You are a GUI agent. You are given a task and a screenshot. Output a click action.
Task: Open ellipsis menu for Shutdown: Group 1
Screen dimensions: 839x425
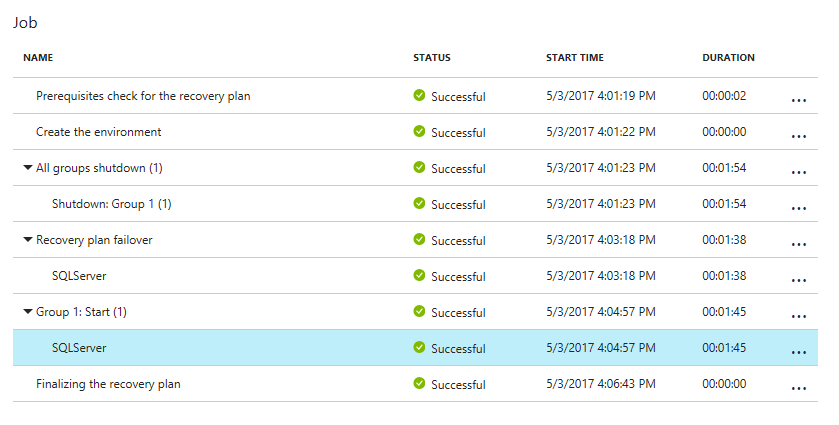coord(798,208)
